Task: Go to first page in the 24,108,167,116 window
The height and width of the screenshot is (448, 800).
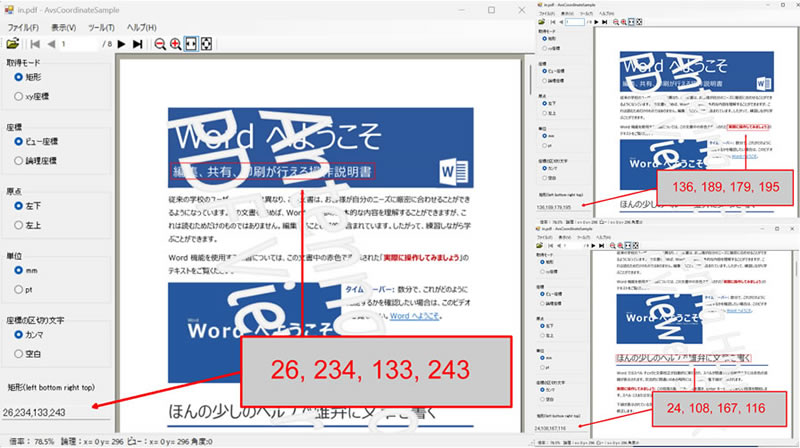Action: (551, 245)
